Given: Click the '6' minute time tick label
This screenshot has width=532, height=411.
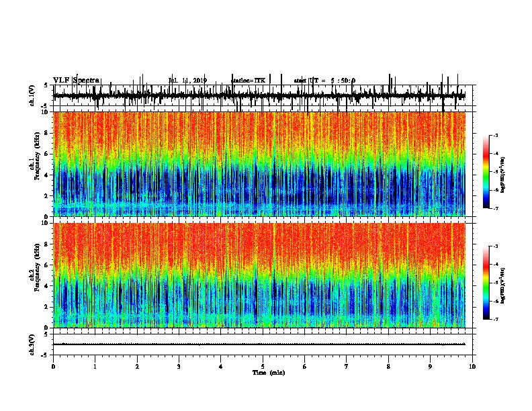Looking at the screenshot, I should pyautogui.click(x=305, y=366).
